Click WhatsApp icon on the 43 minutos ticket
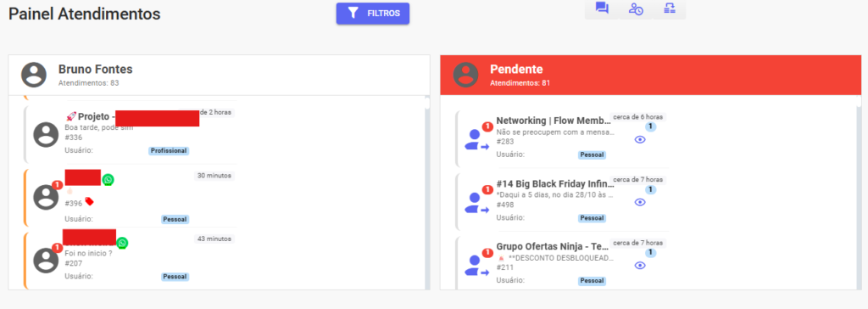 (122, 243)
